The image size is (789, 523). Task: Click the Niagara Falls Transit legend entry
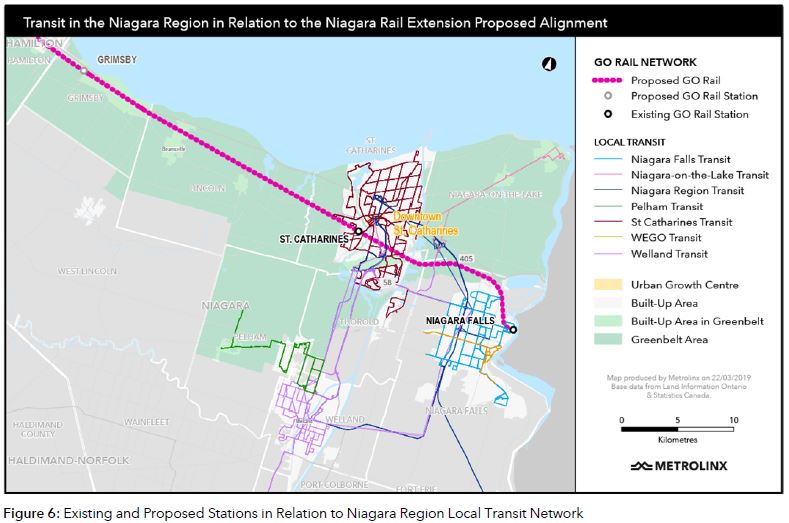pos(680,158)
